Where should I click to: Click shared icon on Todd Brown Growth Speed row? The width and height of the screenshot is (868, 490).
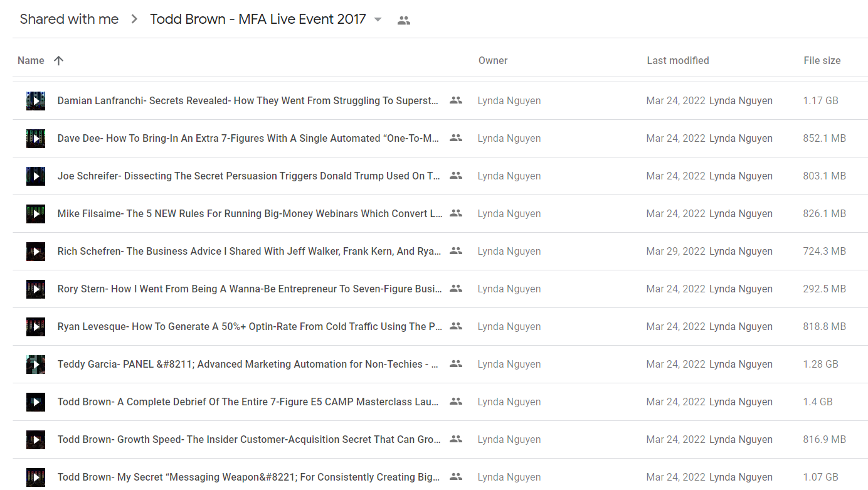tap(456, 439)
